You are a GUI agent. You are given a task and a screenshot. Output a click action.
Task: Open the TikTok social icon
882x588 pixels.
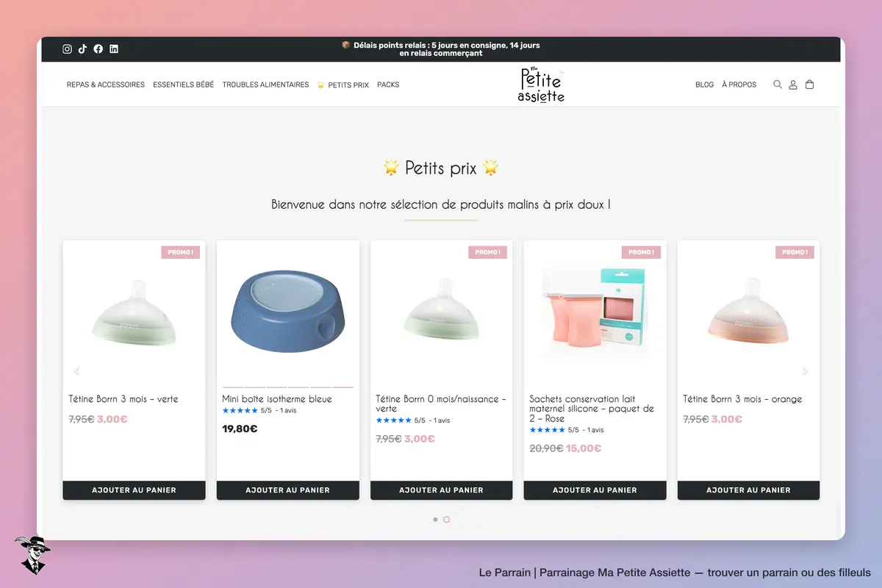coord(82,49)
